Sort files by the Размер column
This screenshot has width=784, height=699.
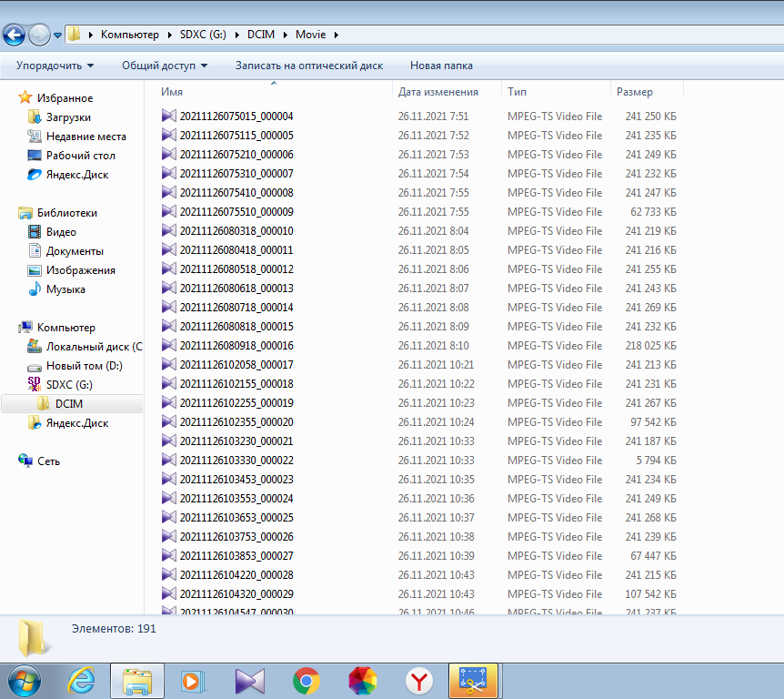point(635,92)
